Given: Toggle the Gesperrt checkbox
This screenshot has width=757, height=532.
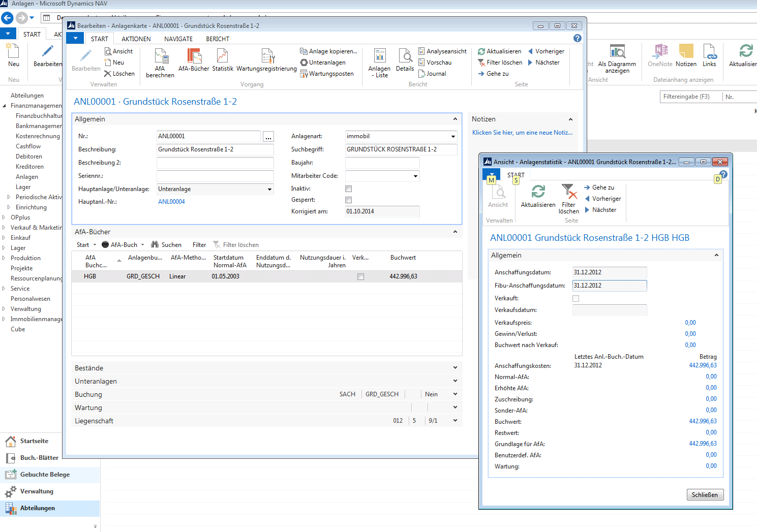Looking at the screenshot, I should pos(348,200).
